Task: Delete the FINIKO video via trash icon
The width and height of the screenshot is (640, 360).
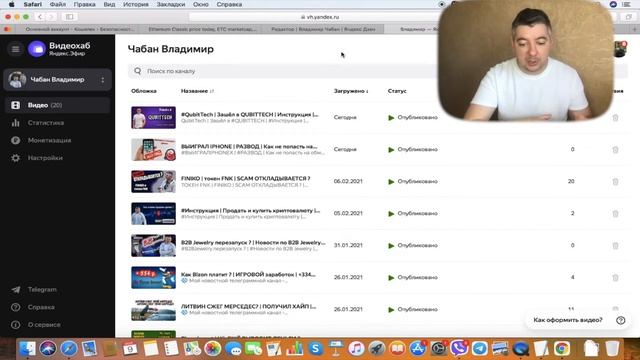Action: coord(615,181)
